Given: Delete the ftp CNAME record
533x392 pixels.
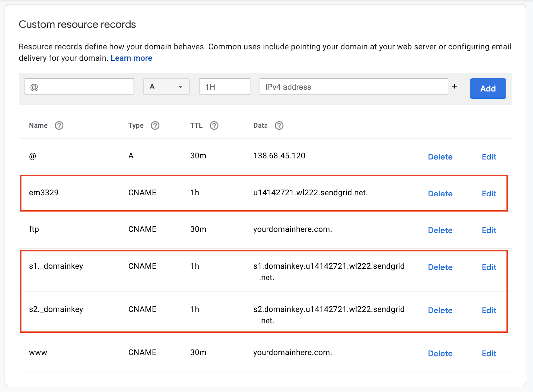Looking at the screenshot, I should pos(440,230).
